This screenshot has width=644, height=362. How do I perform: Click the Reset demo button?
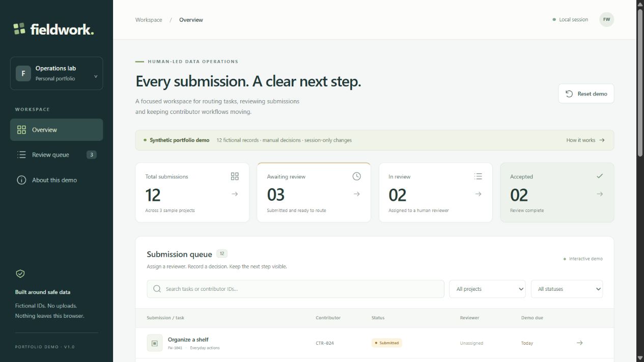point(586,94)
